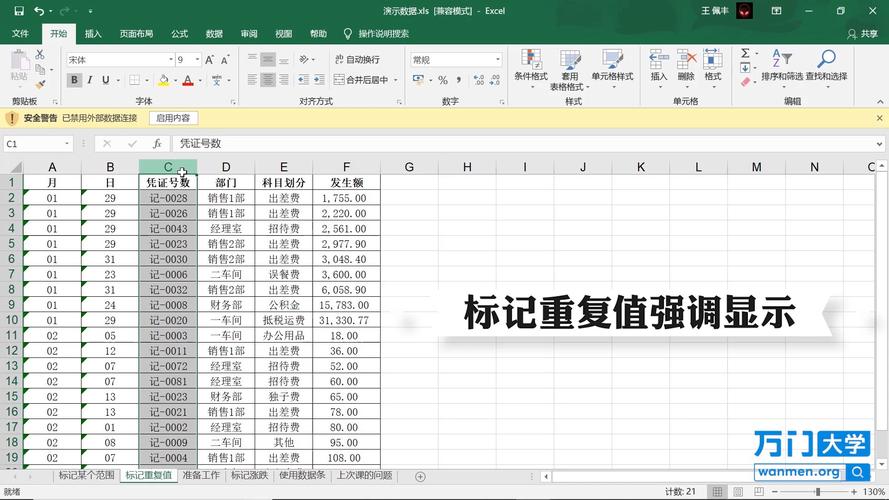Screen dimensions: 889x500
Task: Toggle underline formatting
Action: (105, 80)
